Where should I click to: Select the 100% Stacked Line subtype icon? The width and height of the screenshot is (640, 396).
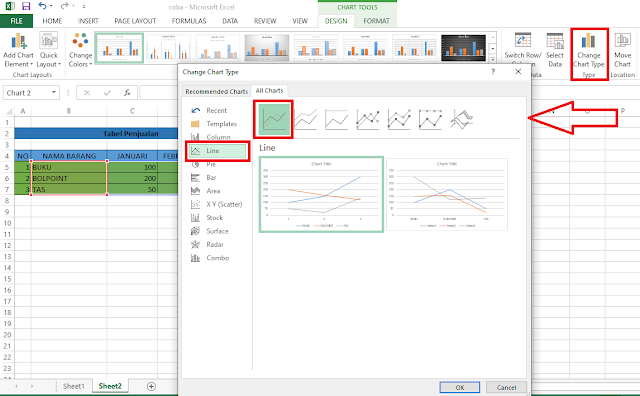tap(337, 120)
